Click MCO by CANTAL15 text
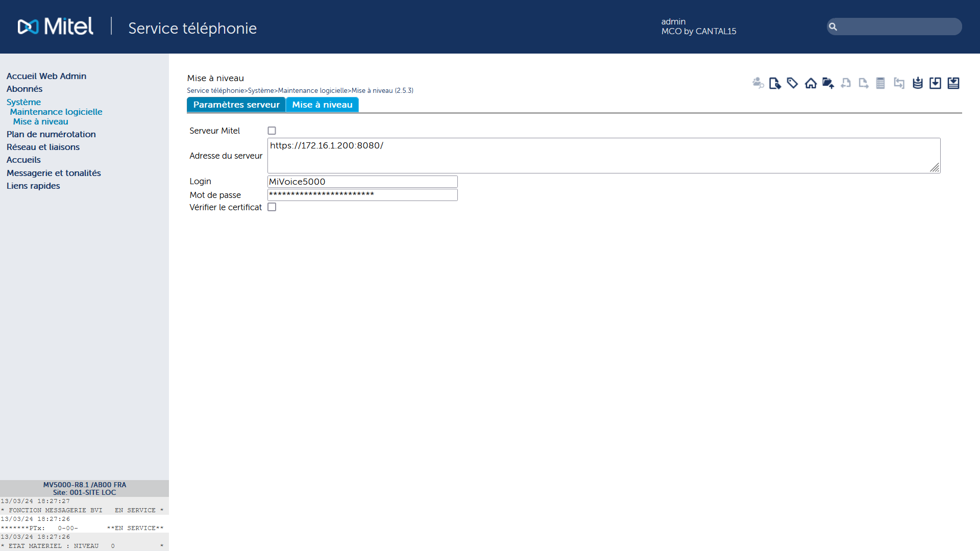The height and width of the screenshot is (551, 980). [x=699, y=31]
